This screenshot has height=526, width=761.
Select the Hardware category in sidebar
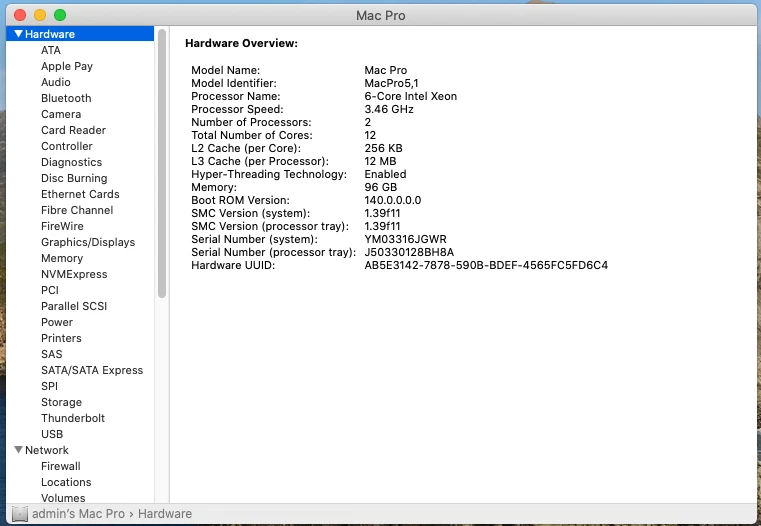tap(80, 34)
